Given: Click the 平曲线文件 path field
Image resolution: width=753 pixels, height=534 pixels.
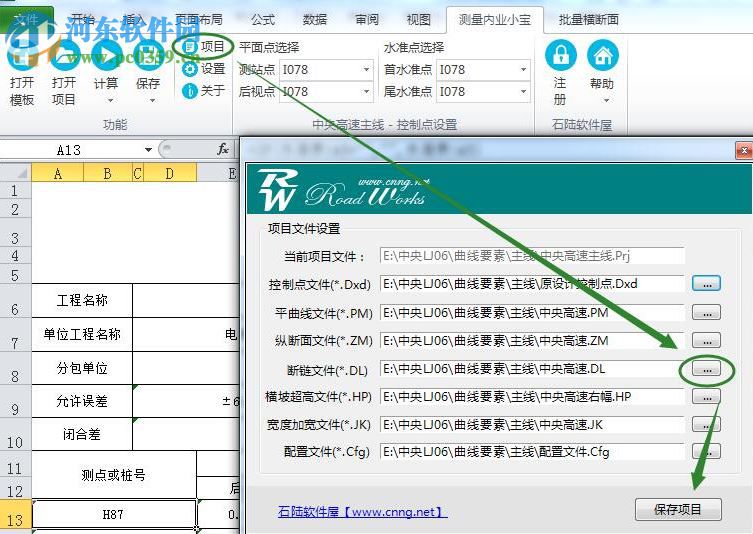Looking at the screenshot, I should tap(532, 313).
